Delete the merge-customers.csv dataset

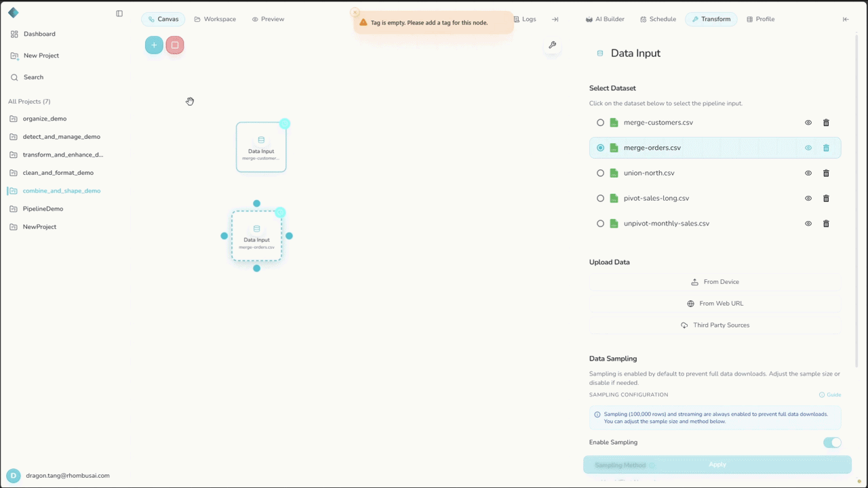pyautogui.click(x=826, y=123)
